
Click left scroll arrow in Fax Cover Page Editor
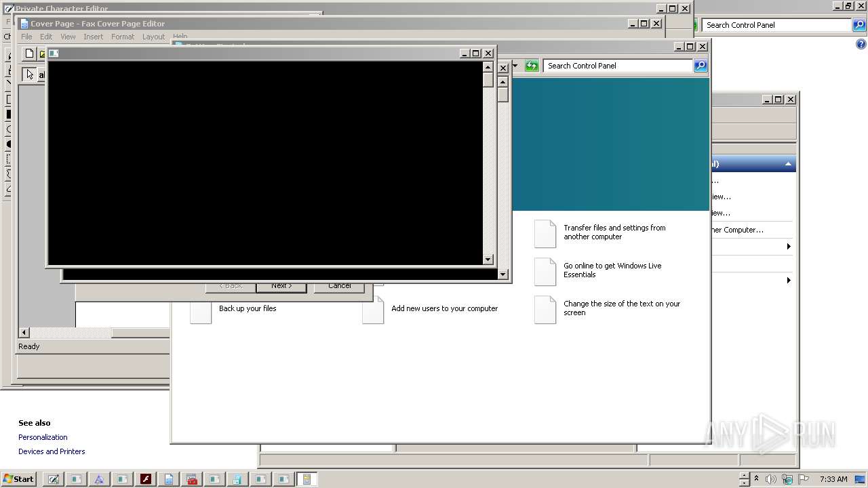24,332
